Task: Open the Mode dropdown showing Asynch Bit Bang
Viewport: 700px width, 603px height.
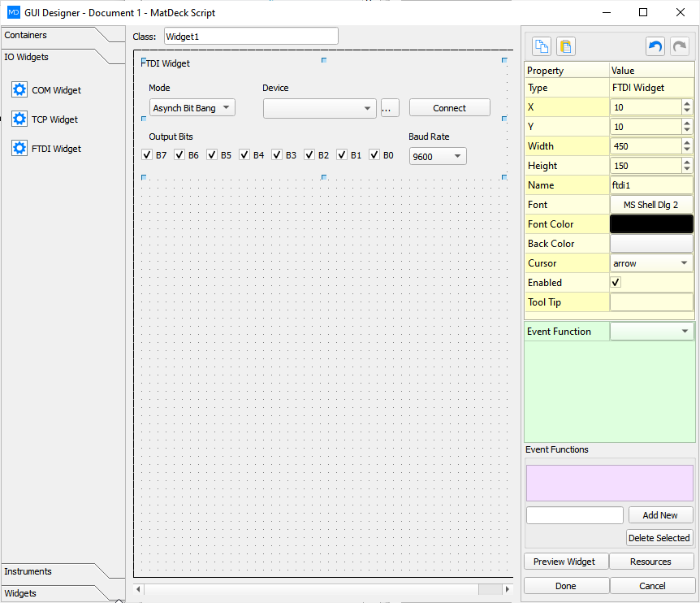Action: coord(192,106)
